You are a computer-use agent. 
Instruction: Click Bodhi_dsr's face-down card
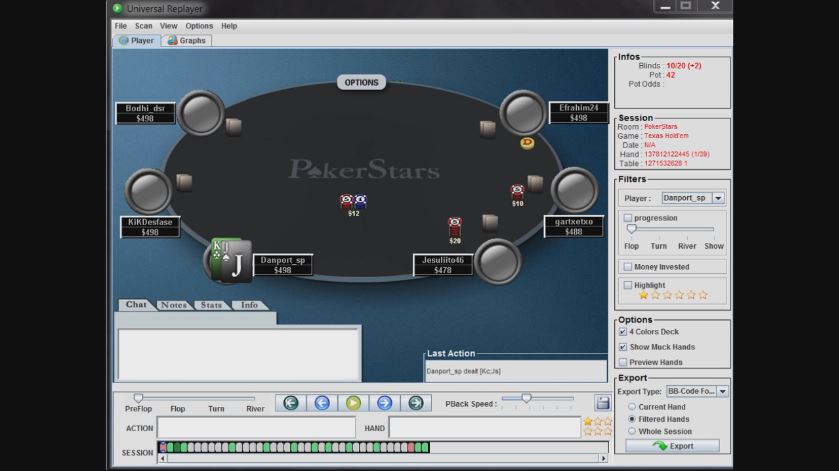pyautogui.click(x=233, y=126)
